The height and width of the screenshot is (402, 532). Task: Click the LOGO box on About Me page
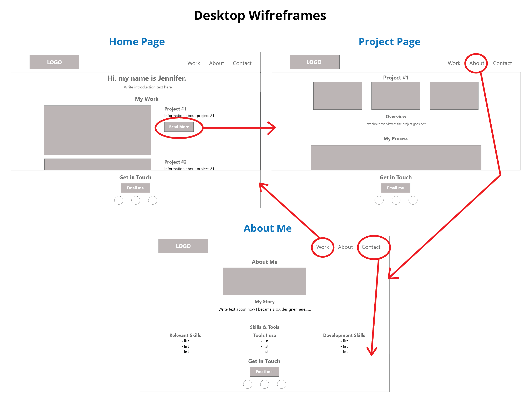pyautogui.click(x=183, y=246)
